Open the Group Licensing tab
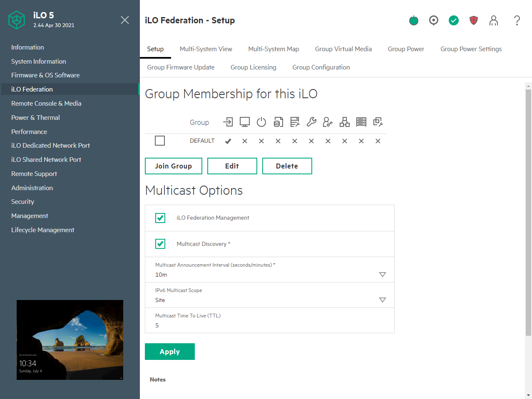This screenshot has width=532, height=399. [254, 67]
